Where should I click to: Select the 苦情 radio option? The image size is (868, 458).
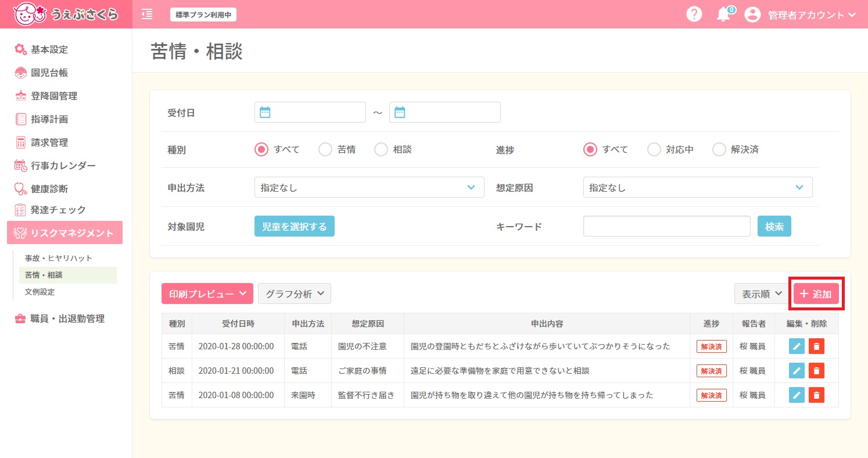(325, 149)
